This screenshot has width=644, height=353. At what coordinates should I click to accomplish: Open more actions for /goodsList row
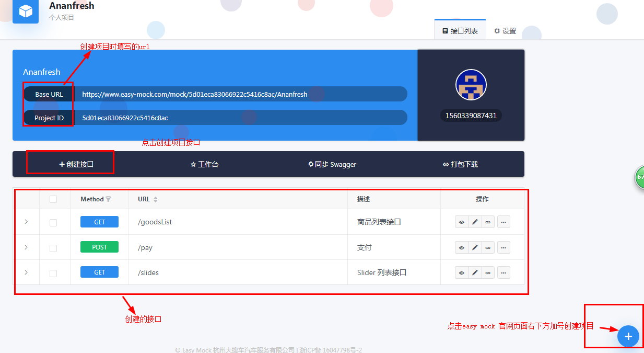coord(504,222)
